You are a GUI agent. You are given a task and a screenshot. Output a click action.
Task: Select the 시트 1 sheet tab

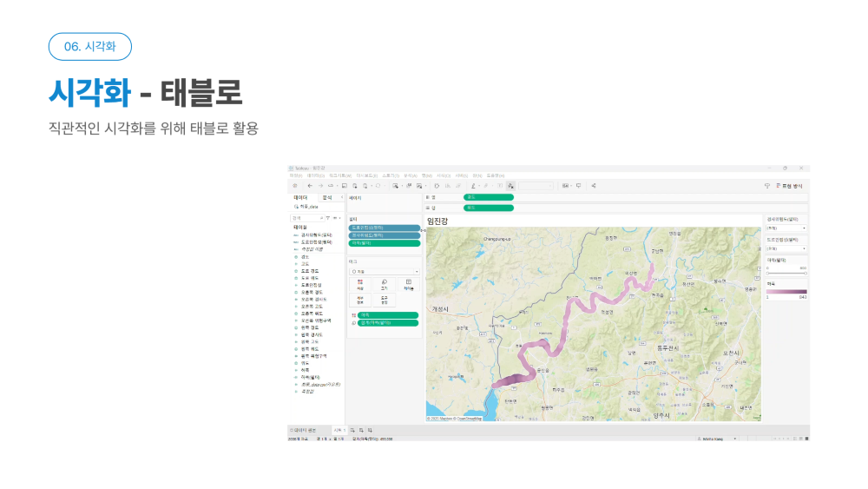339,430
